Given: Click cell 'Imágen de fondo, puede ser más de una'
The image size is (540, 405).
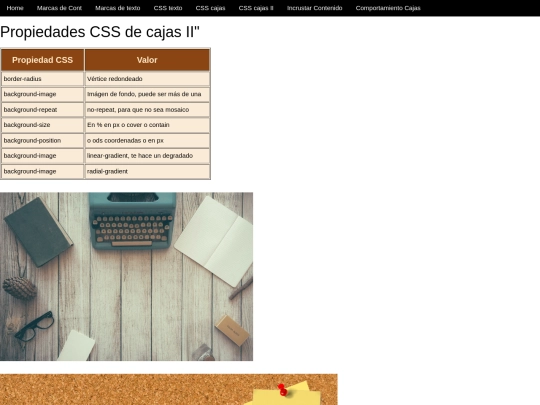Looking at the screenshot, I should coord(147,94).
